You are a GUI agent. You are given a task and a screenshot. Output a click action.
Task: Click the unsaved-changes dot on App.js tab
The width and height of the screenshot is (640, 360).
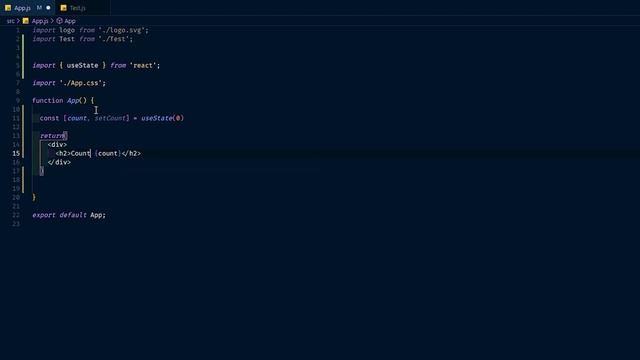[x=48, y=8]
